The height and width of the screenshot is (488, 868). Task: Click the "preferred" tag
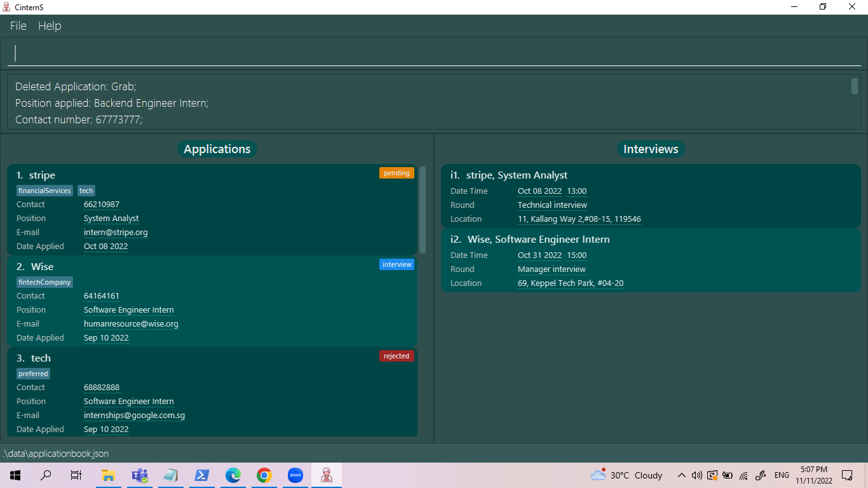34,374
